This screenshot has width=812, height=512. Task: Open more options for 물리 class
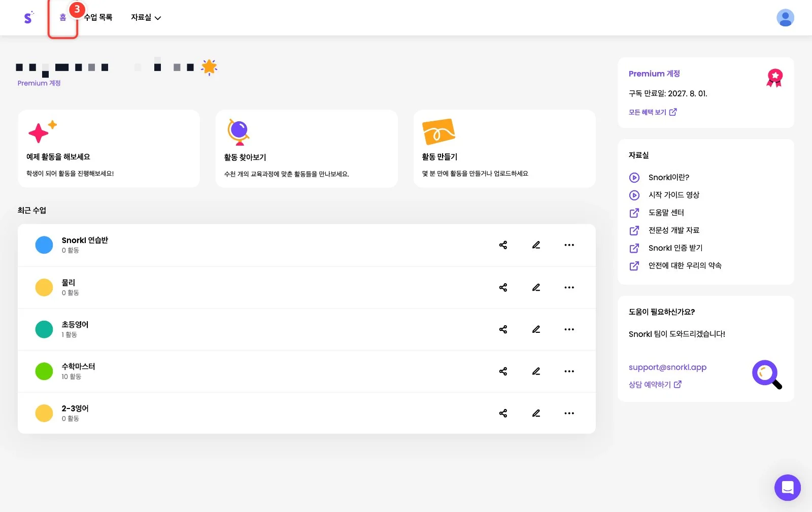click(569, 288)
